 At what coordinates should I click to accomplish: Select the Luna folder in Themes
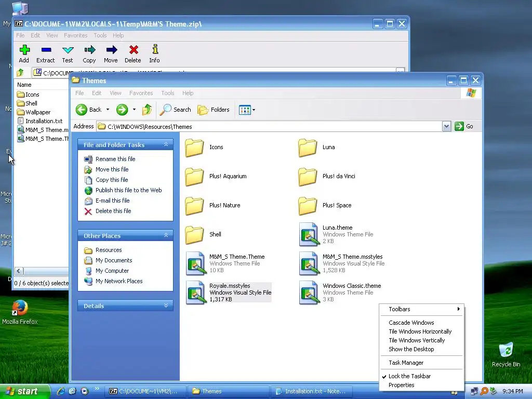pyautogui.click(x=308, y=147)
